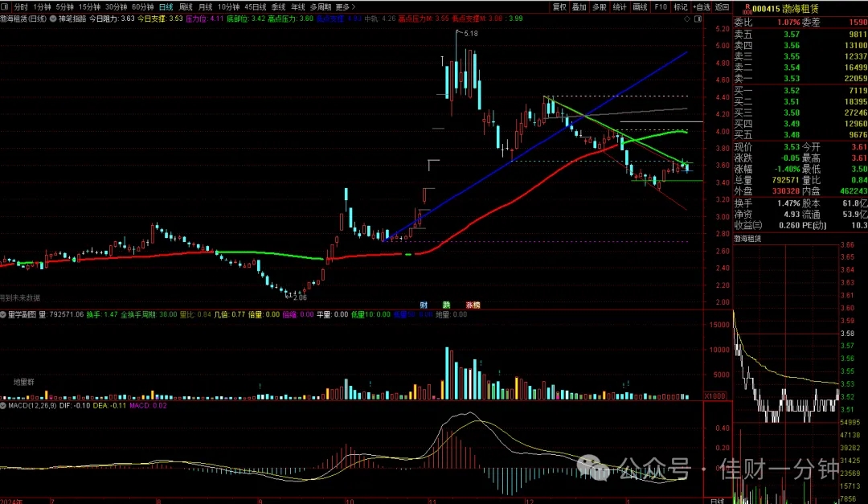Select the 10分钟 period
868x504 pixels.
coord(228,7)
